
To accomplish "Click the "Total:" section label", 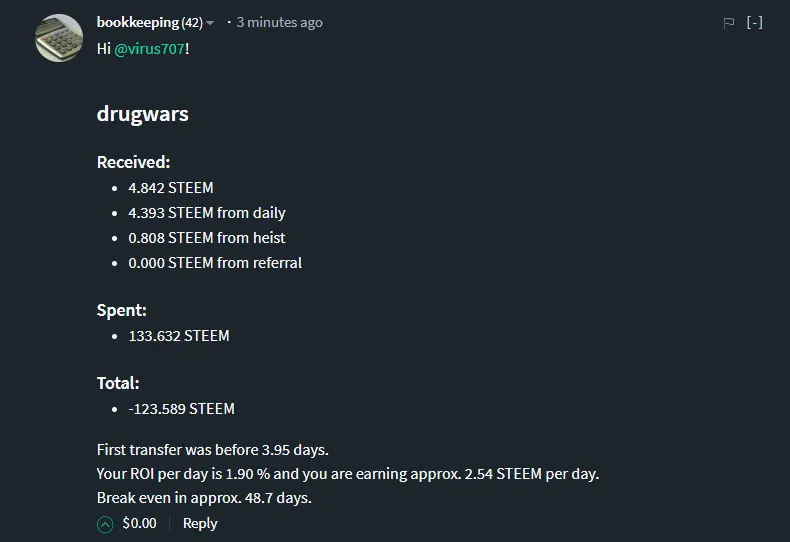I will (x=118, y=383).
